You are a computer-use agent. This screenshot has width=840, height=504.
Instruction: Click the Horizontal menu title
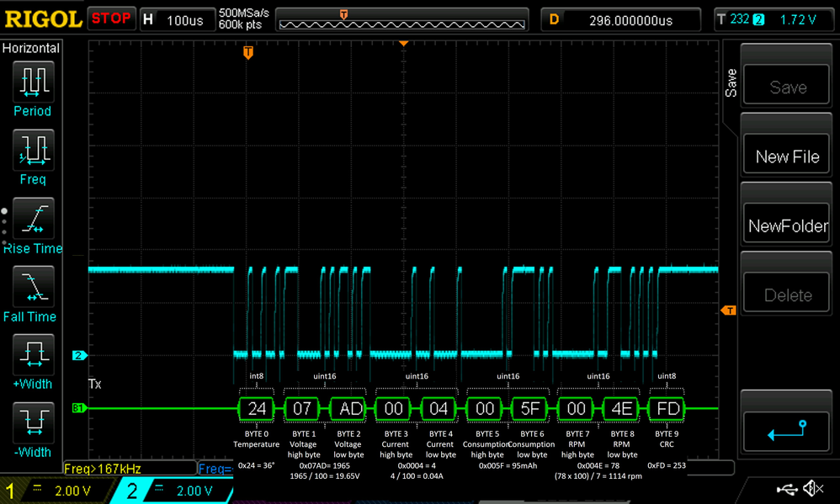click(x=30, y=48)
